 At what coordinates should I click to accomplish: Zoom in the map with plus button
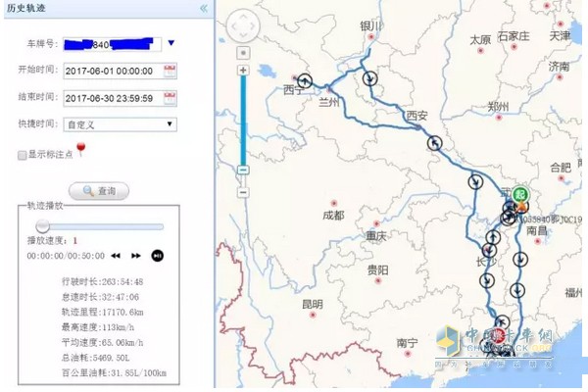243,71
